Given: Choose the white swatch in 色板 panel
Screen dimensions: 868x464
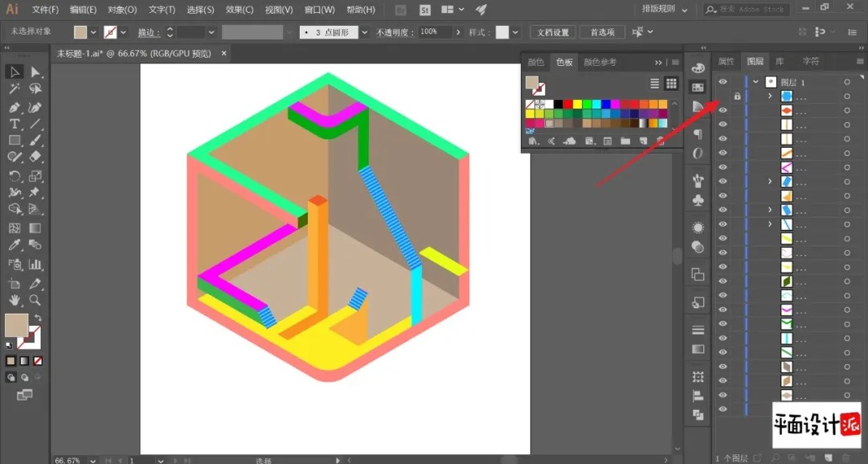Looking at the screenshot, I should [549, 104].
